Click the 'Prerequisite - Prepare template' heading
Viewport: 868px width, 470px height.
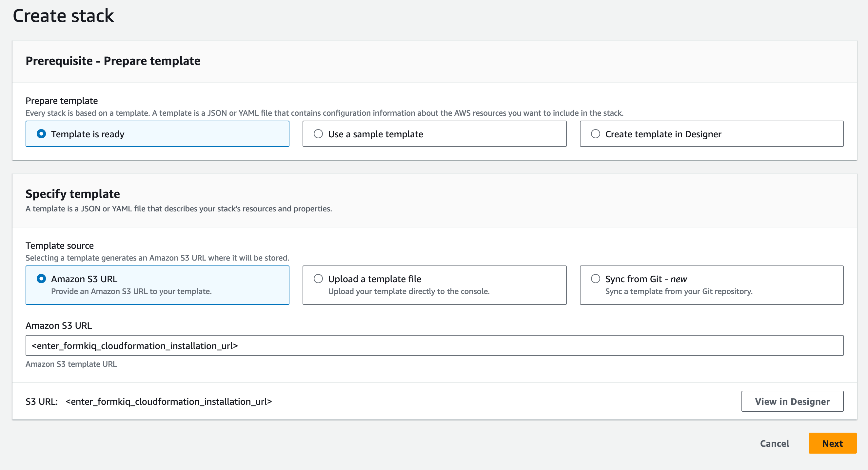(x=113, y=61)
